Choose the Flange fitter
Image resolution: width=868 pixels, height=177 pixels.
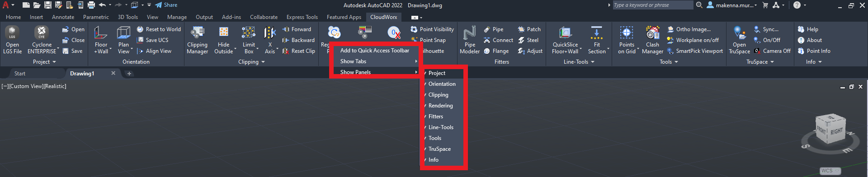(x=496, y=51)
